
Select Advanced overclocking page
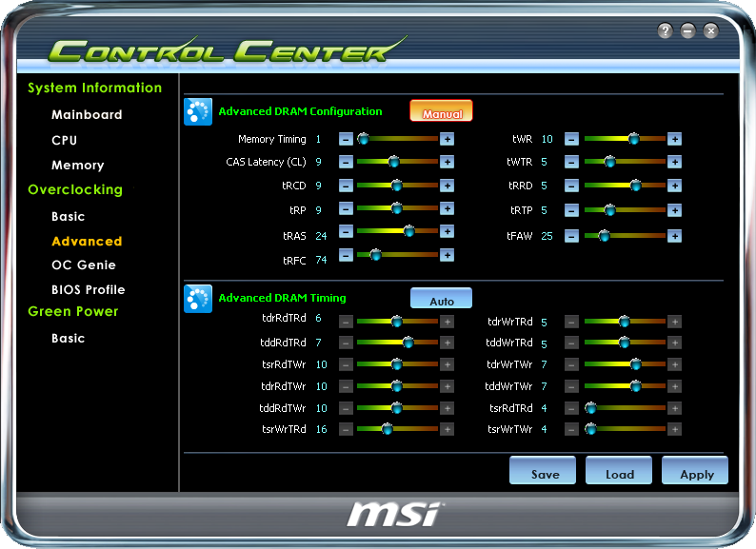[x=87, y=242]
